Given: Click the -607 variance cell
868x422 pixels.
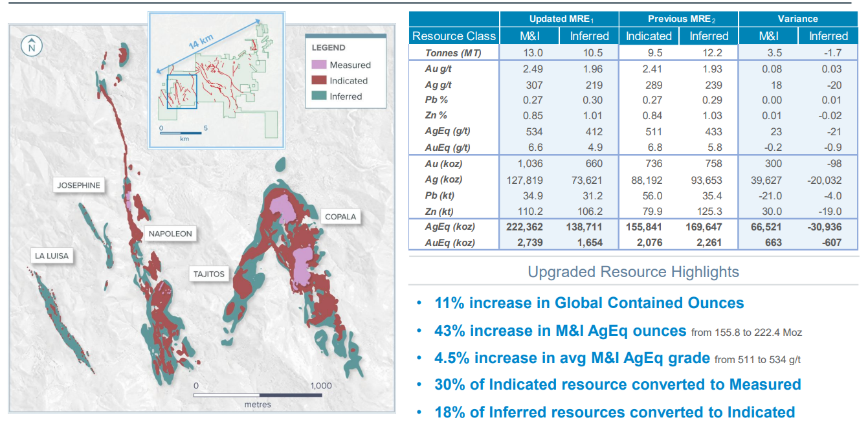Looking at the screenshot, I should click(829, 243).
